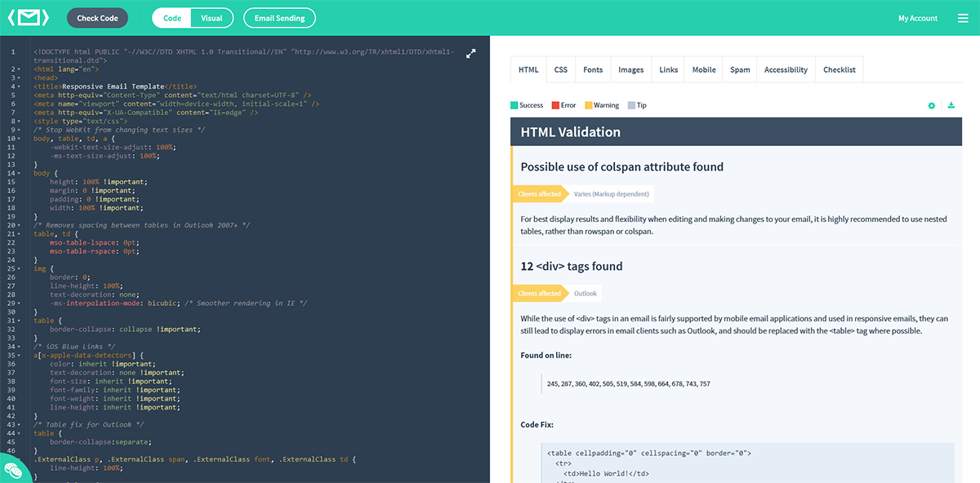Viewport: 980px width, 483px height.
Task: Click the 'Code Fix:' label
Action: click(537, 425)
